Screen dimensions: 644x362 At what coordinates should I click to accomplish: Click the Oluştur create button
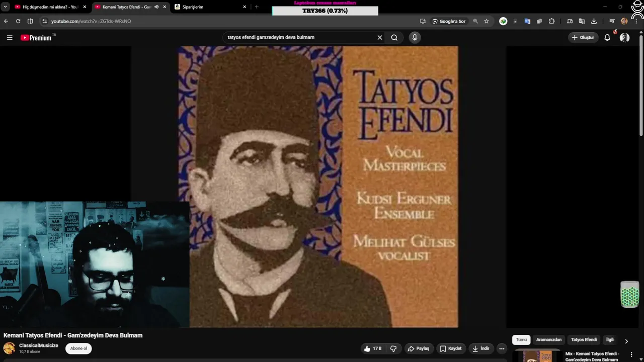(x=583, y=38)
